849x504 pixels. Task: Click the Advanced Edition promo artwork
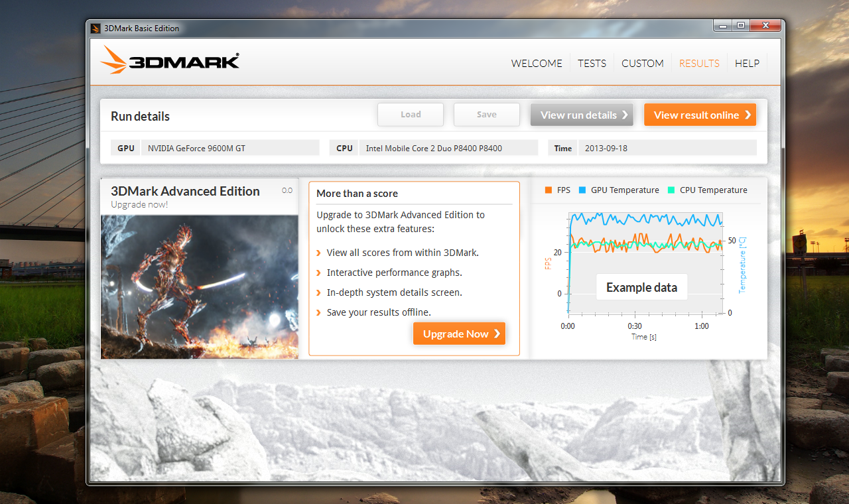pyautogui.click(x=200, y=286)
